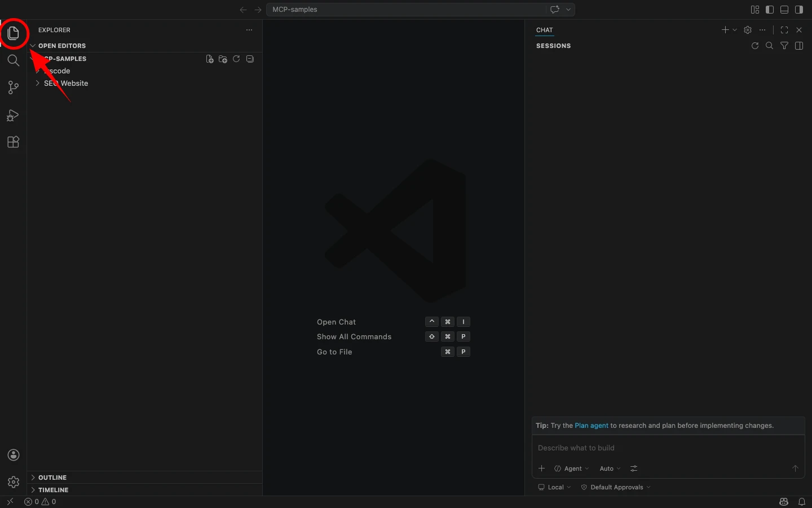The image size is (812, 508).
Task: Open the Run and Debug view
Action: tap(14, 115)
